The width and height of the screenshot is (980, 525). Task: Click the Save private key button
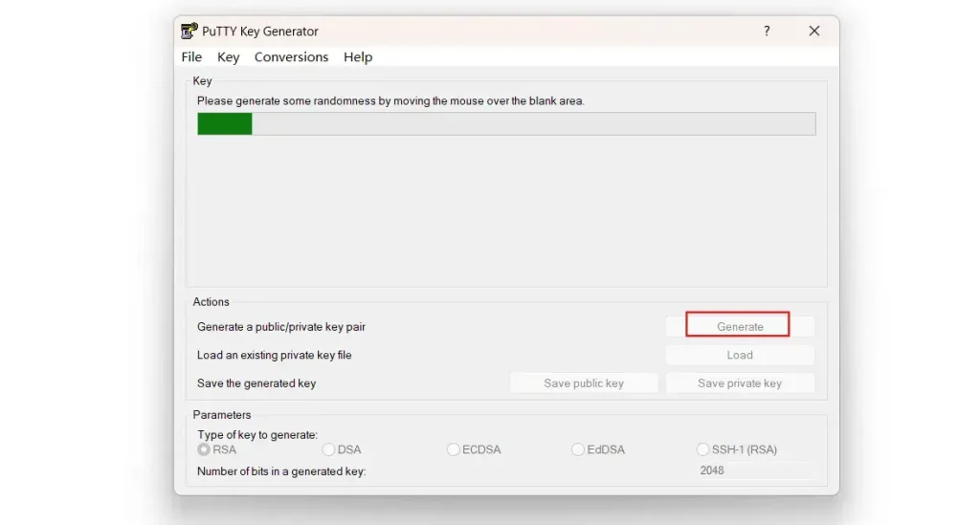[740, 383]
